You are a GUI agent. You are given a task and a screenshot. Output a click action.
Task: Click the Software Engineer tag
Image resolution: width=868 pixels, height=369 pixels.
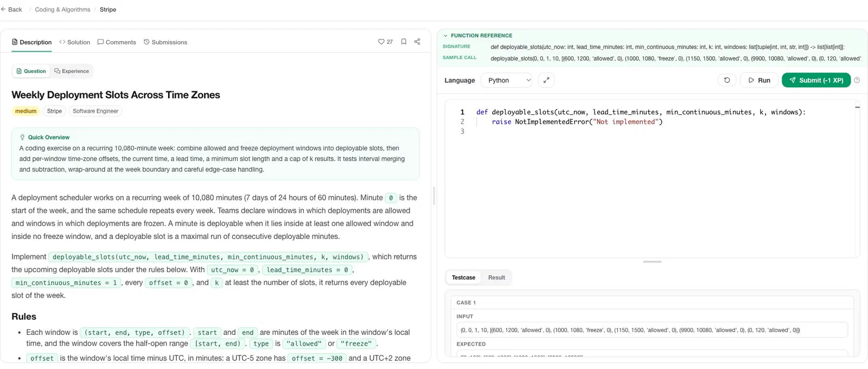95,111
